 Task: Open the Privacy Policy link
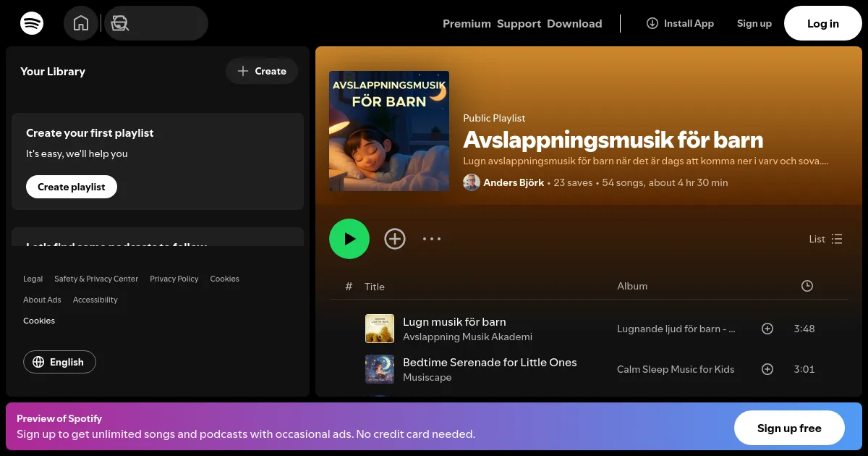(x=174, y=279)
